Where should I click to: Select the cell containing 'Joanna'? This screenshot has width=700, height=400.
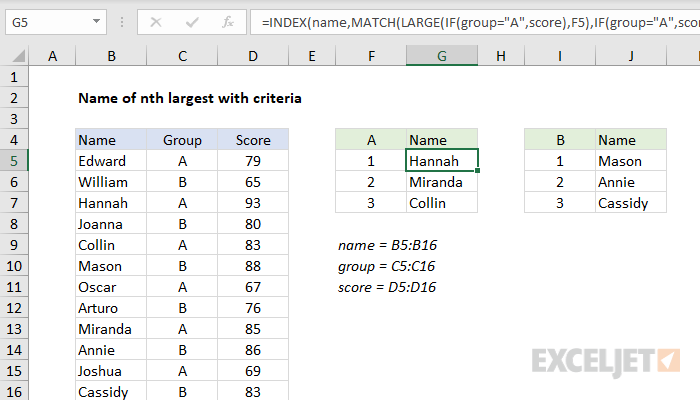pyautogui.click(x=111, y=224)
